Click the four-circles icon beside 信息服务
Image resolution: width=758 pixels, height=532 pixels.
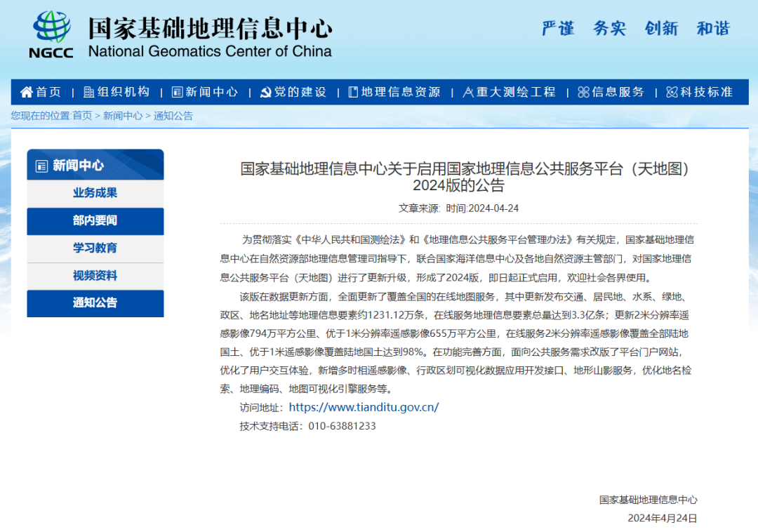[x=583, y=92]
